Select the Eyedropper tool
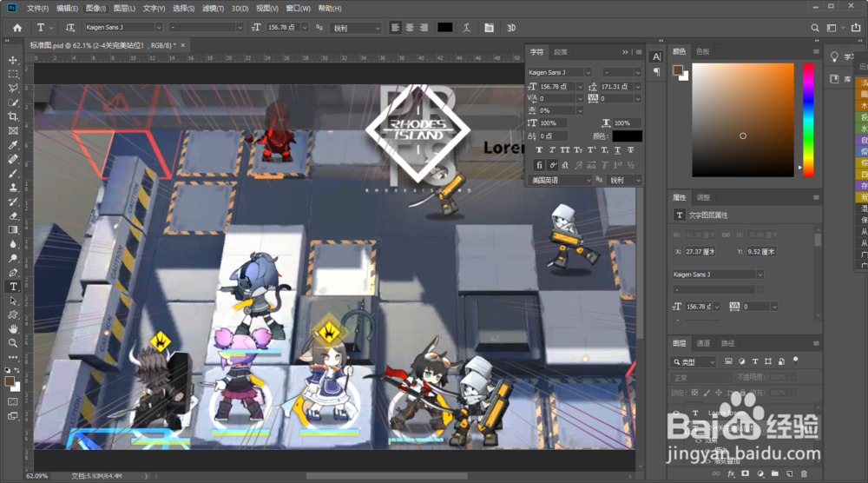Image resolution: width=868 pixels, height=483 pixels. (13, 145)
